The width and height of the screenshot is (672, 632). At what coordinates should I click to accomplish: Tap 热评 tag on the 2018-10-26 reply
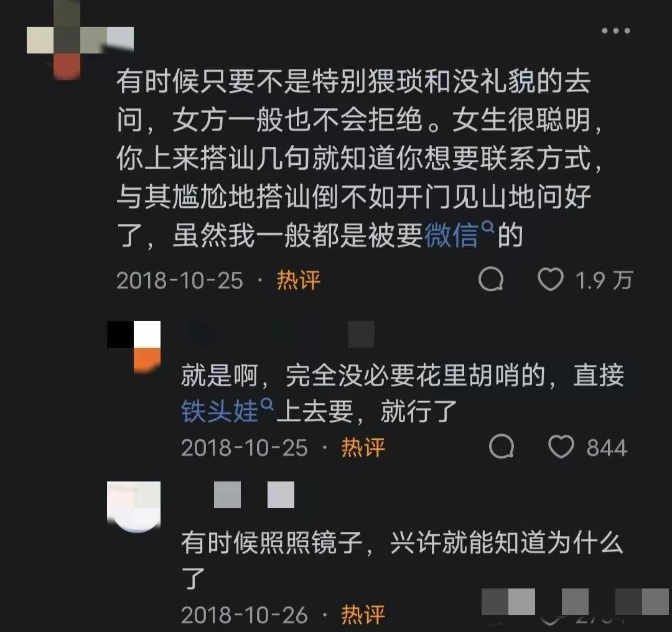[x=363, y=615]
